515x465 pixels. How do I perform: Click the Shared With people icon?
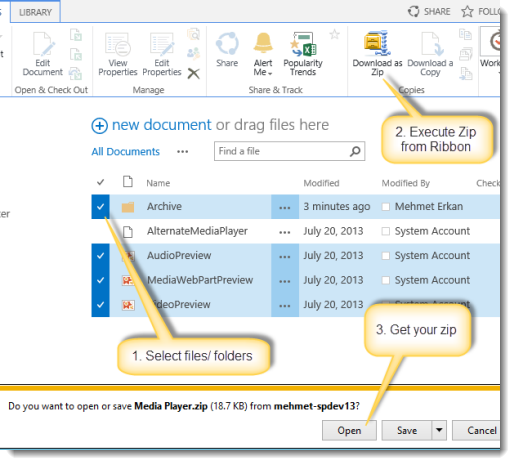193,53
